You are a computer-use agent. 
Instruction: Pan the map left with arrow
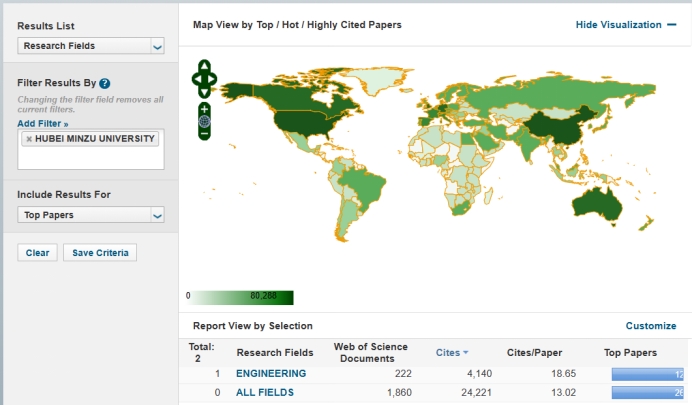click(x=195, y=76)
